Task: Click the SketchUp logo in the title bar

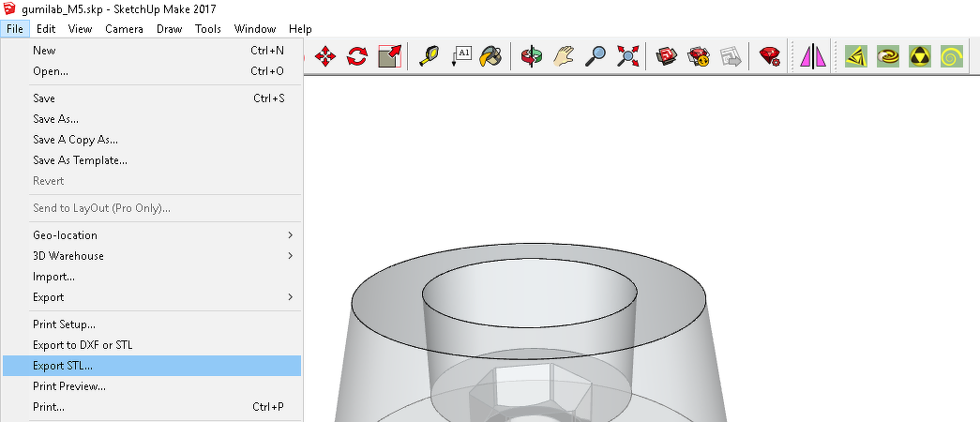Action: [x=8, y=8]
